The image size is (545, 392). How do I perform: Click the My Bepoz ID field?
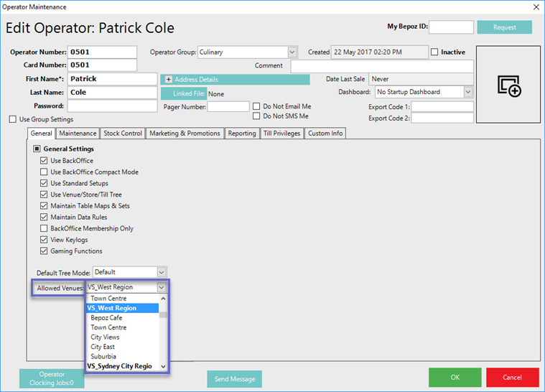pos(451,27)
